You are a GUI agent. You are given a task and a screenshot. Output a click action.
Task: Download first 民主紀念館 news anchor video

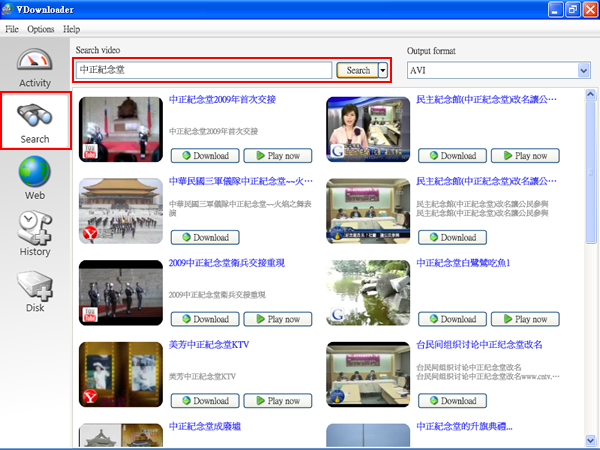coord(452,156)
